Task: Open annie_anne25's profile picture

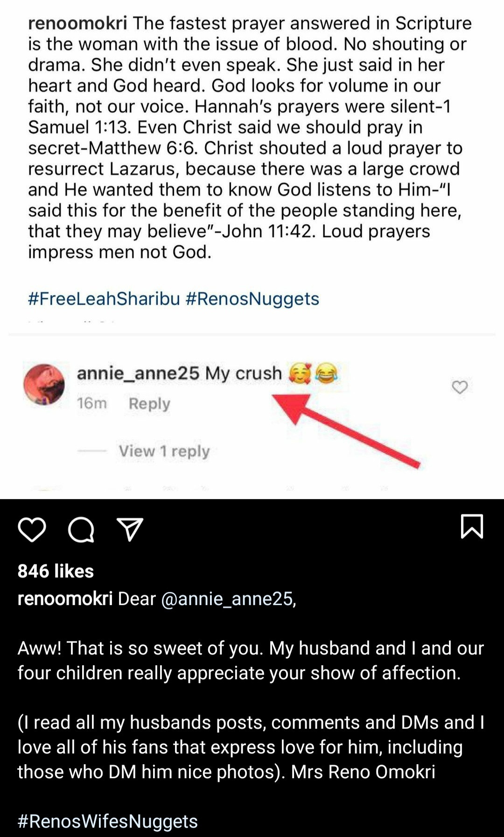Action: [x=44, y=384]
